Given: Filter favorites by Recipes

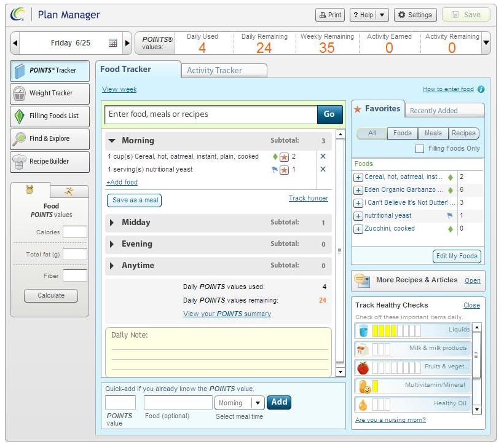Looking at the screenshot, I should 463,133.
